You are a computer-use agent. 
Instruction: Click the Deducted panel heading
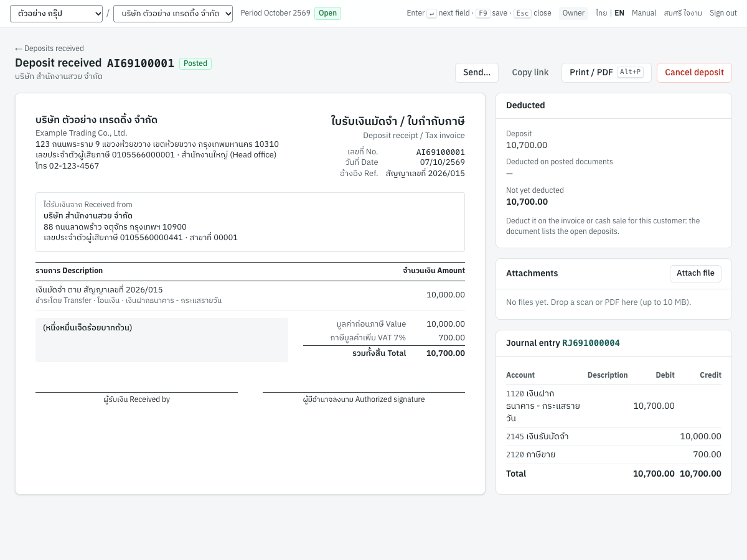coord(525,106)
